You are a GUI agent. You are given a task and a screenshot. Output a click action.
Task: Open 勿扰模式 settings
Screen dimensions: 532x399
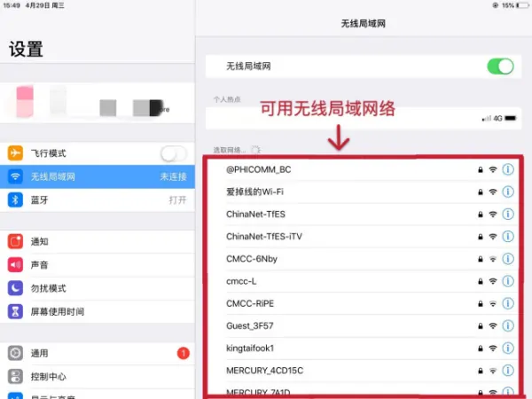pos(98,288)
